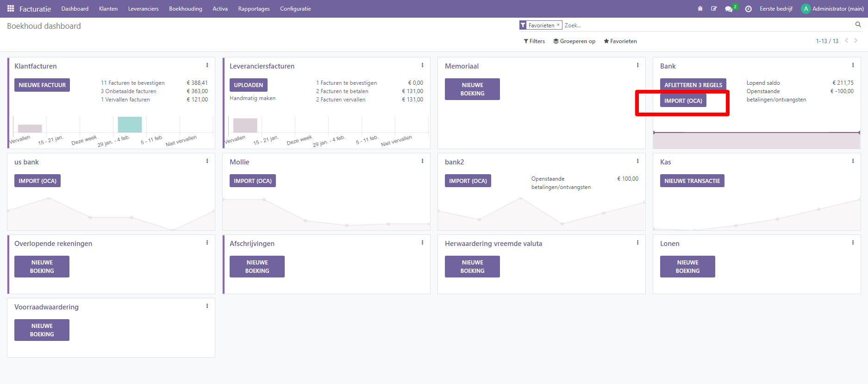The width and height of the screenshot is (868, 384).
Task: Open the conversations chat icon
Action: click(729, 9)
